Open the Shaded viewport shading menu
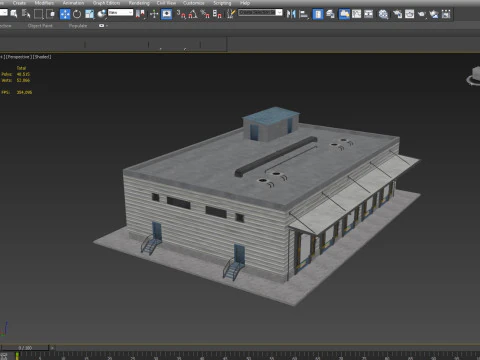 (42, 57)
